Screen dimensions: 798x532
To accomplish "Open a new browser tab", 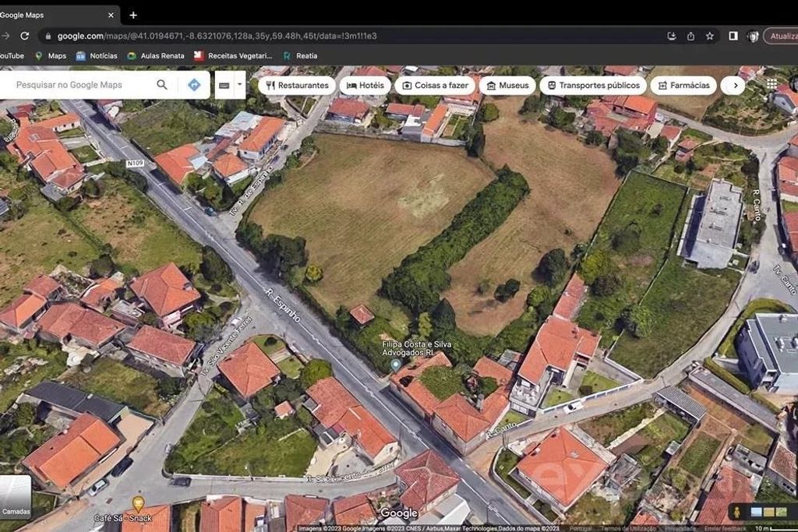I will pos(133,16).
